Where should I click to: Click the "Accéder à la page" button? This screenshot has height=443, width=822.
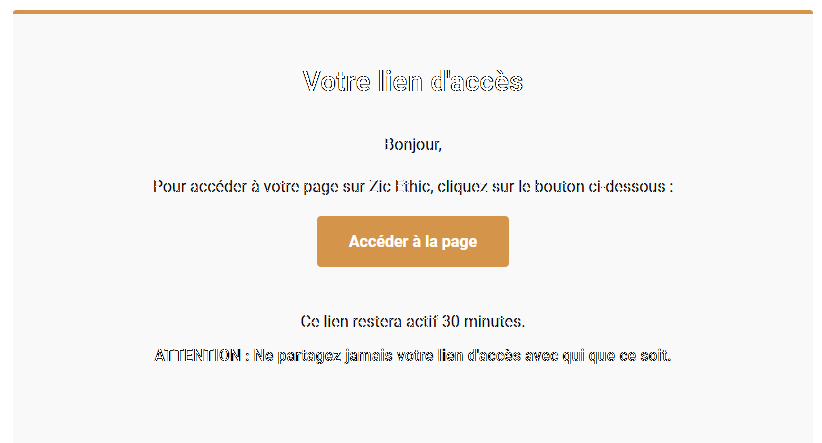(x=412, y=242)
